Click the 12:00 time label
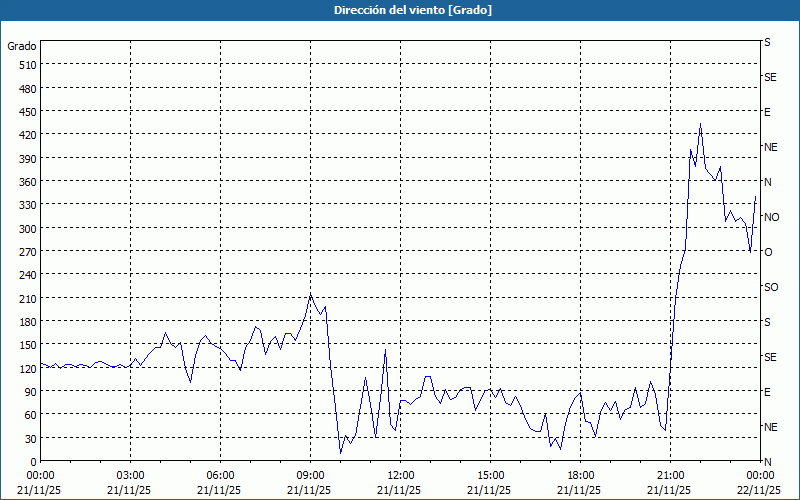This screenshot has height=500, width=800. click(x=400, y=475)
